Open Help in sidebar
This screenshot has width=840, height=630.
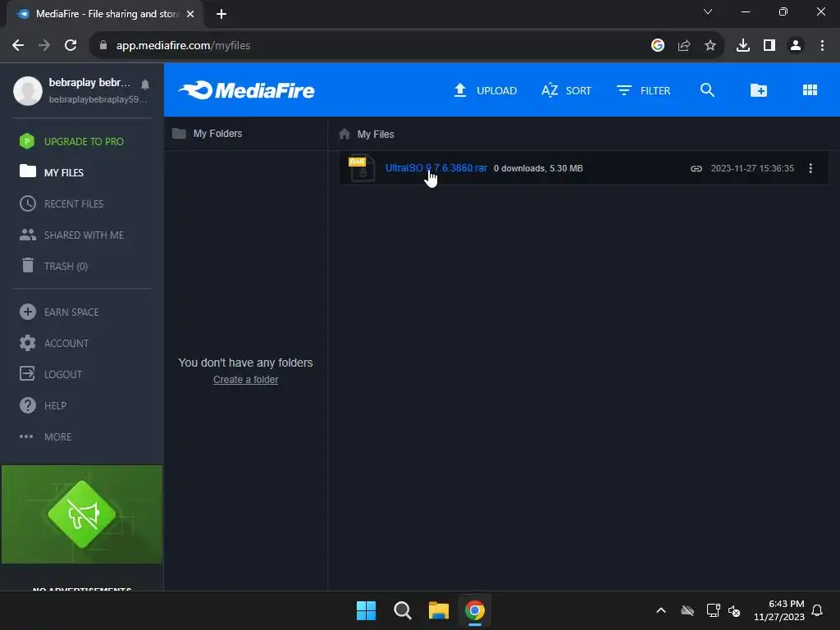pyautogui.click(x=43, y=405)
